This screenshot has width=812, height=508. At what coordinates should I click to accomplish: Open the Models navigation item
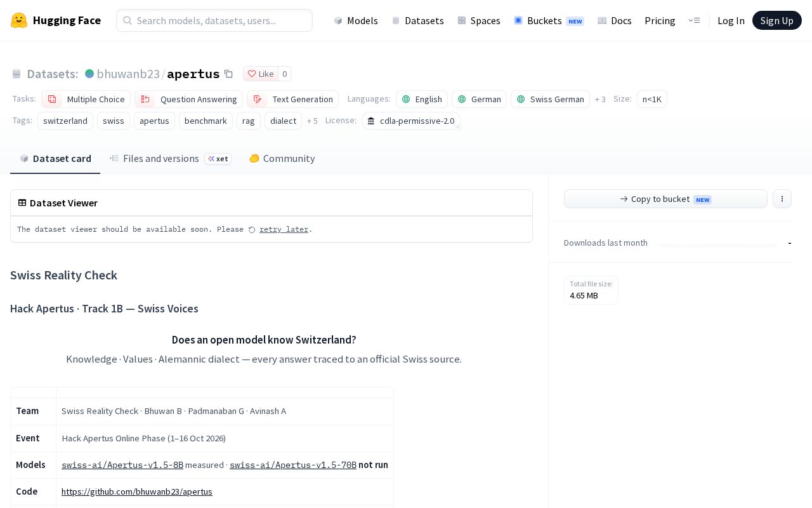(356, 20)
